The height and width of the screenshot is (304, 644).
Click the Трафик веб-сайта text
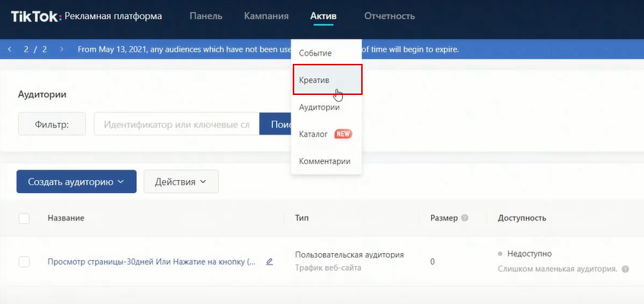pos(328,268)
